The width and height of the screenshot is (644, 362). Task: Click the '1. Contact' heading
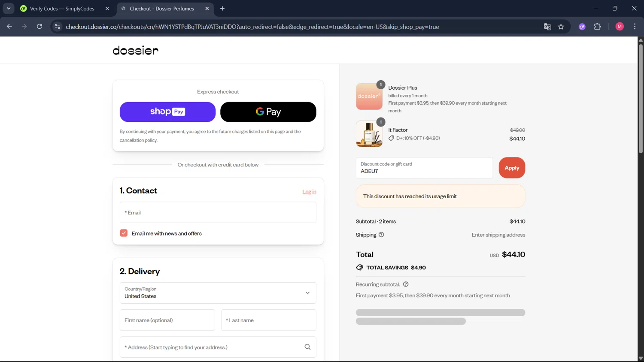pos(138,190)
